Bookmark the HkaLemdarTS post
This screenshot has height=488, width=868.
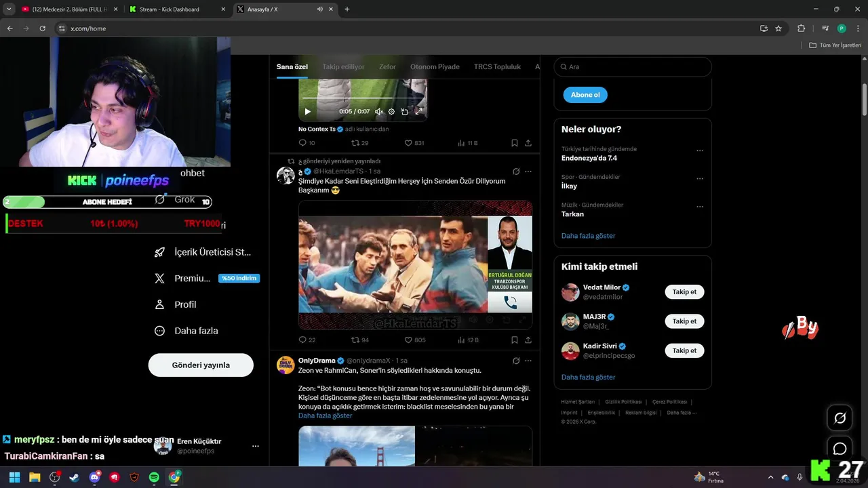click(x=515, y=340)
